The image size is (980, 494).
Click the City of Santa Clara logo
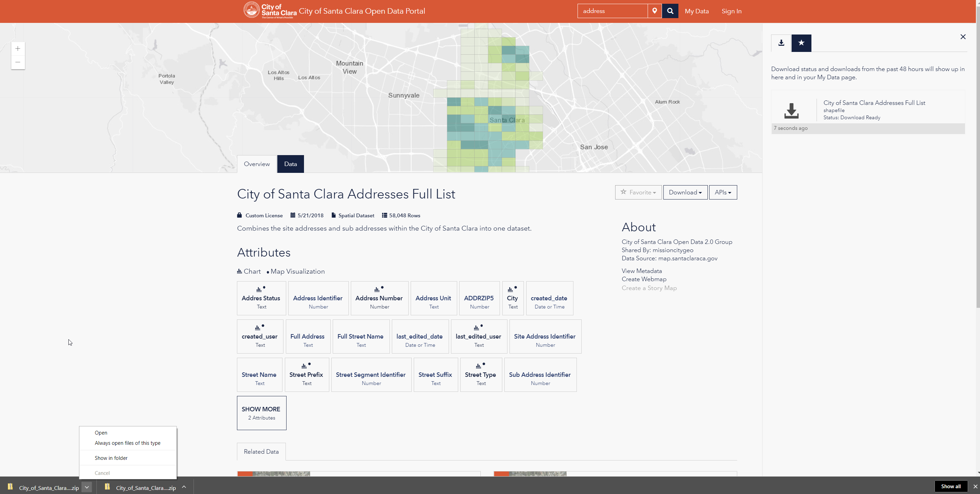pyautogui.click(x=270, y=10)
